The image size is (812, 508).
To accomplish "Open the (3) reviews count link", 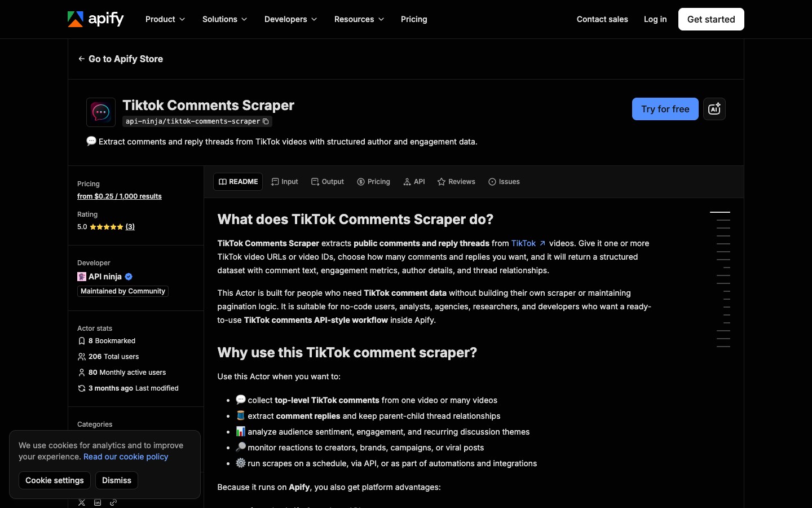I will point(130,227).
